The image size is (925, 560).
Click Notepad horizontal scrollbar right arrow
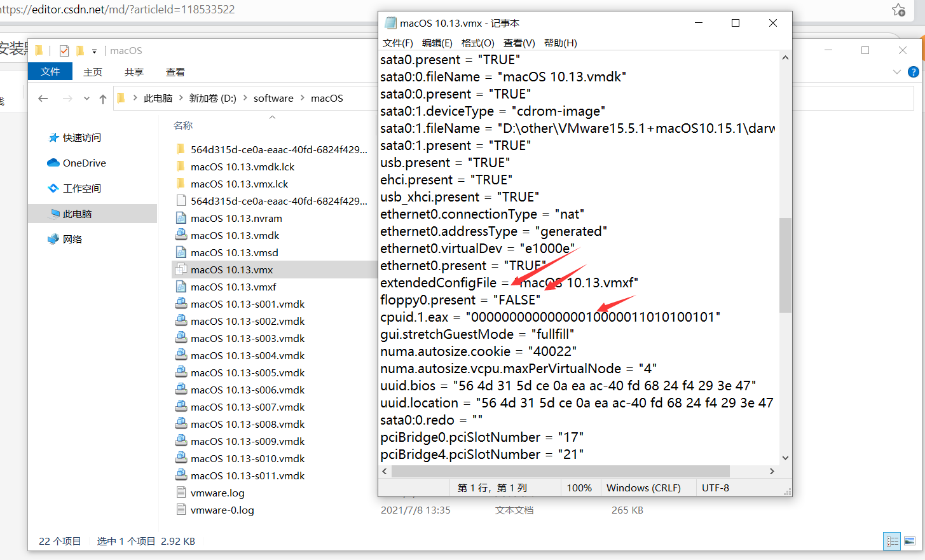(x=772, y=472)
